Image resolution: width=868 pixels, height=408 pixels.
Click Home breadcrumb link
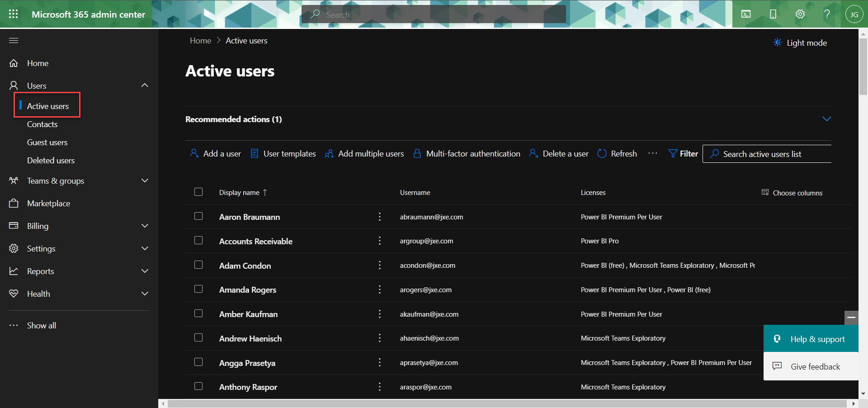click(x=200, y=41)
